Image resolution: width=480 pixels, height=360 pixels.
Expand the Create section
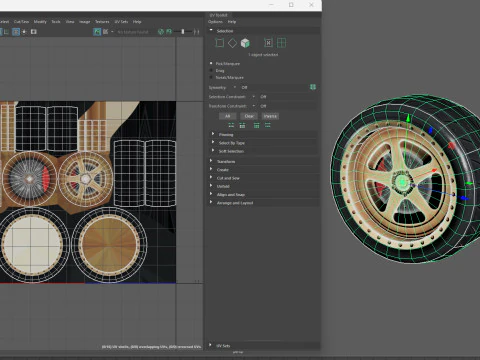pos(211,169)
